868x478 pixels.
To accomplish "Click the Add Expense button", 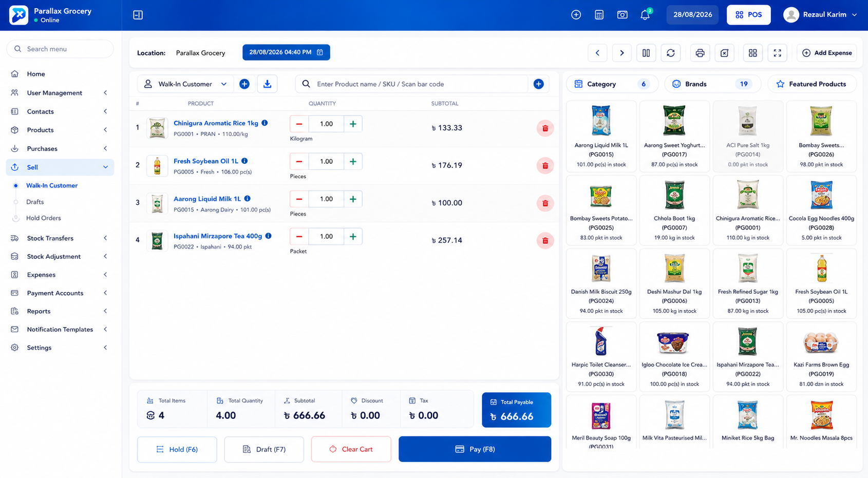I will tap(826, 53).
